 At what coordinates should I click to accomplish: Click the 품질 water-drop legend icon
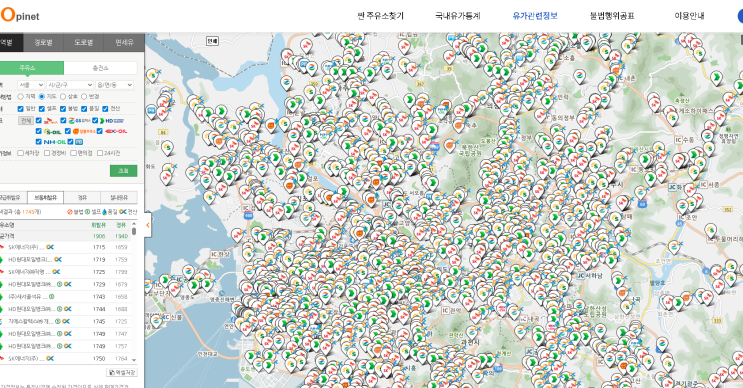(x=105, y=212)
